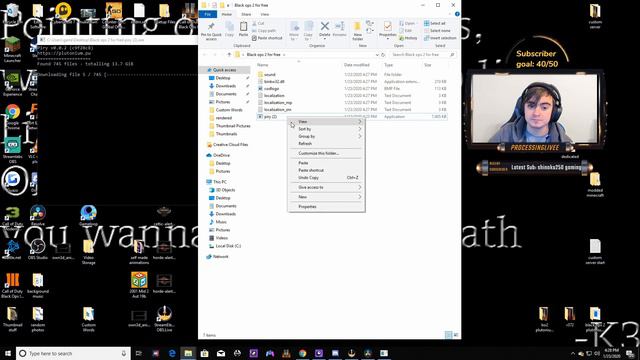Open Downloads under Quick access
The image size is (640, 360).
[x=226, y=86]
